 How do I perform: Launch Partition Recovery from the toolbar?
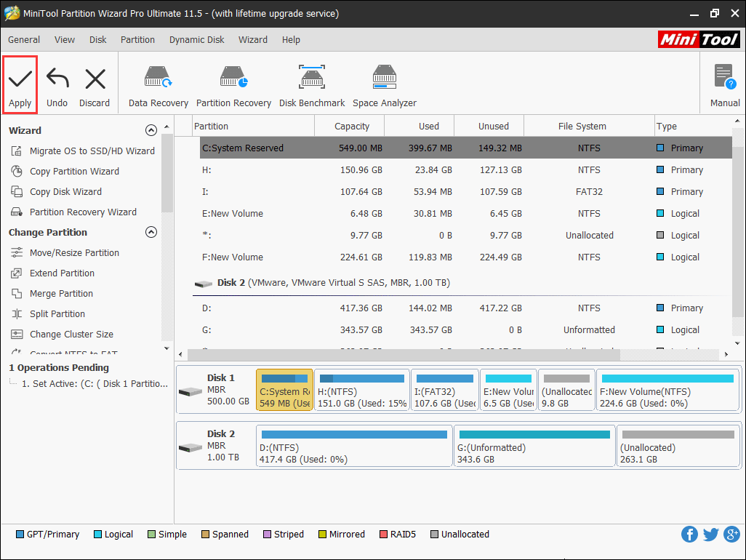pos(233,86)
